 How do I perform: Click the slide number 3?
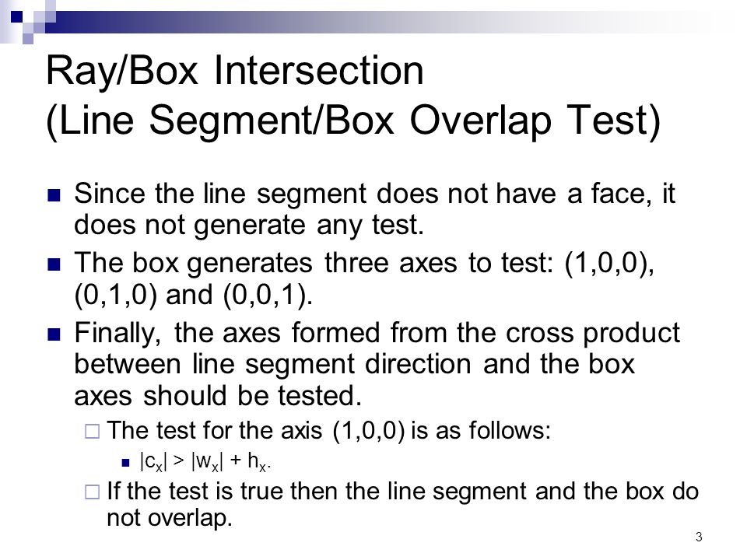tap(699, 537)
